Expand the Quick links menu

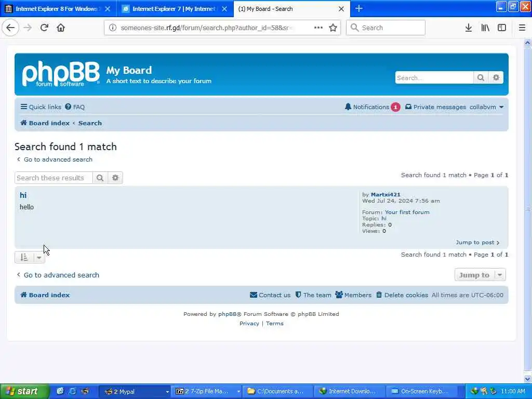pyautogui.click(x=41, y=107)
